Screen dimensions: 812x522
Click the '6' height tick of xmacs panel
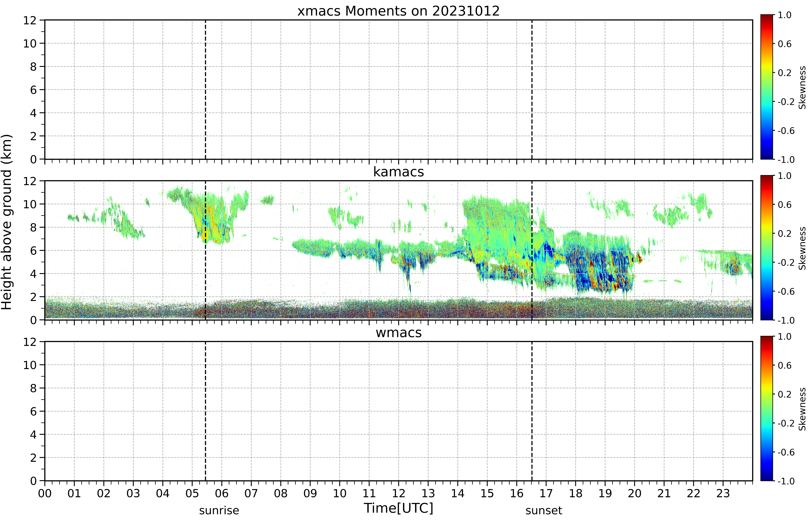pyautogui.click(x=33, y=90)
